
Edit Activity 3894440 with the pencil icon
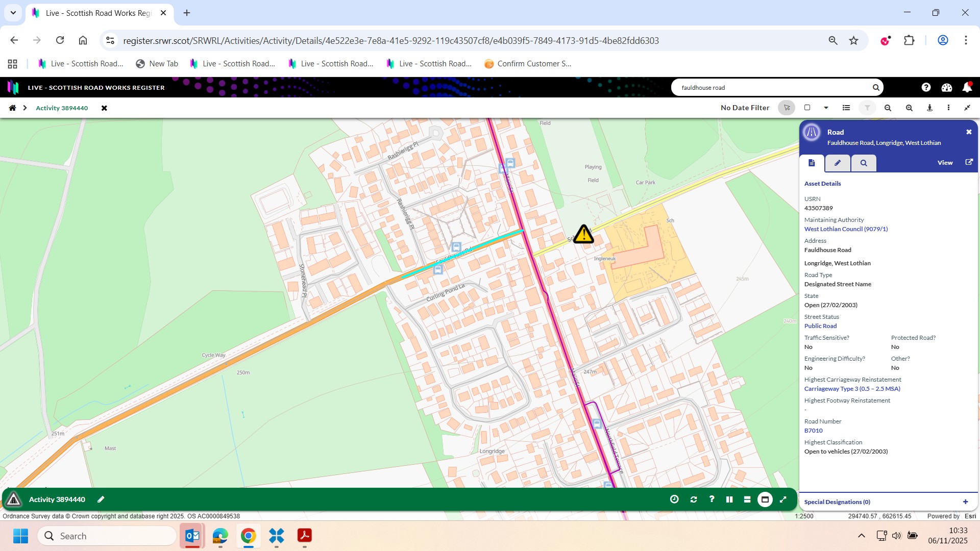pyautogui.click(x=101, y=499)
